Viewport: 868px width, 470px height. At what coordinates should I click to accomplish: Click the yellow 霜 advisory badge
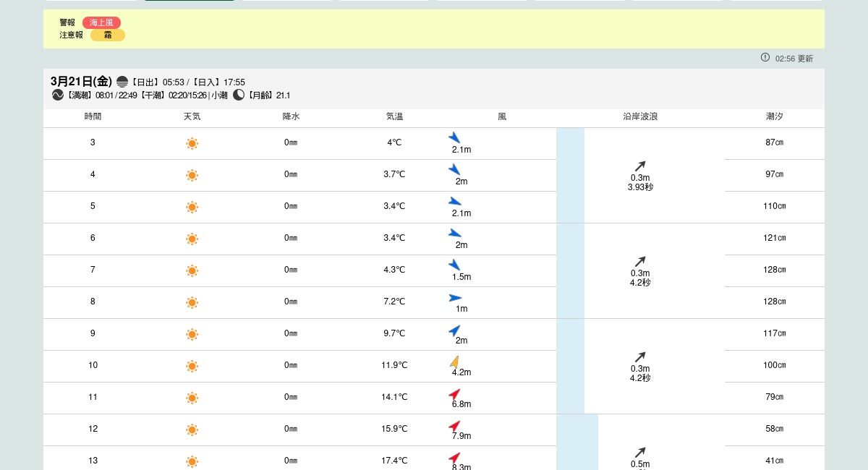(108, 35)
